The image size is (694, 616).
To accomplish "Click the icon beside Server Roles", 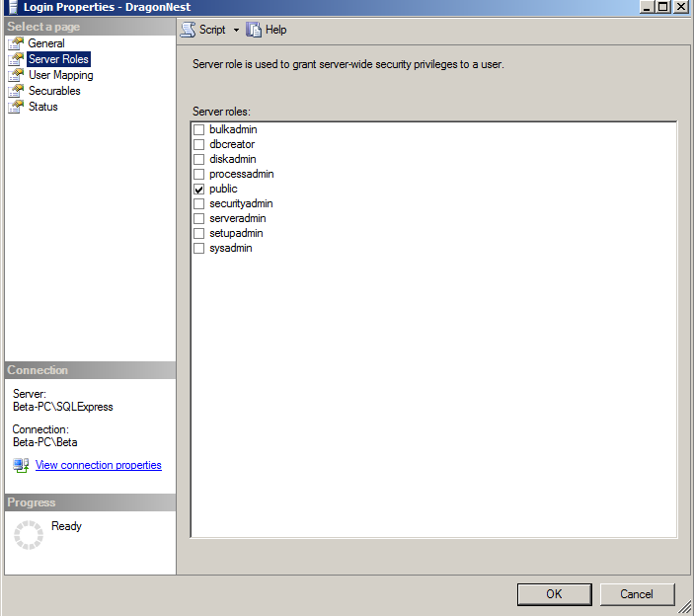I will 16,59.
